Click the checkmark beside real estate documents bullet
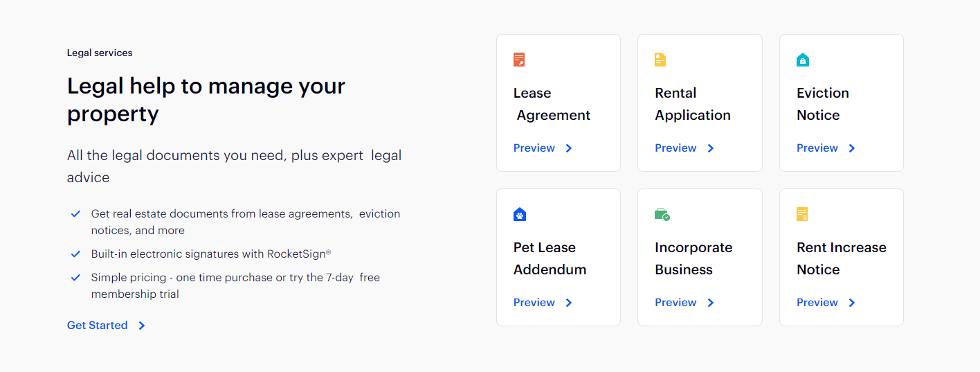This screenshot has width=980, height=372. [76, 214]
